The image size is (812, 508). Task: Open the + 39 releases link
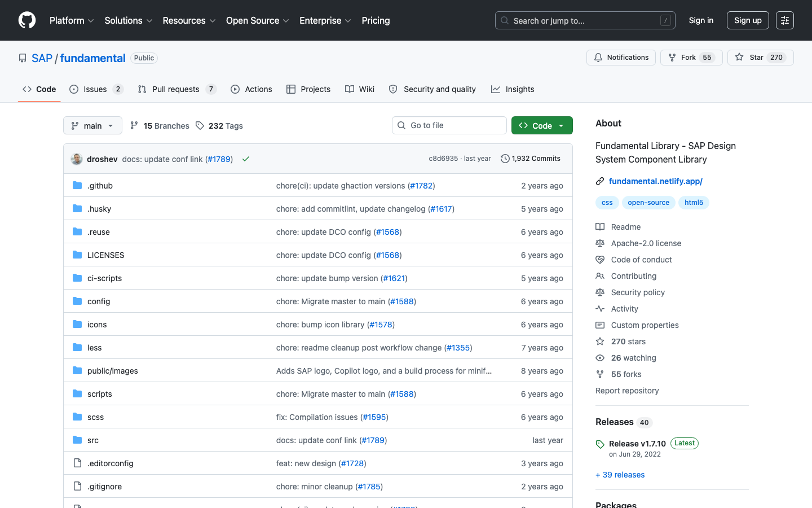tap(620, 475)
